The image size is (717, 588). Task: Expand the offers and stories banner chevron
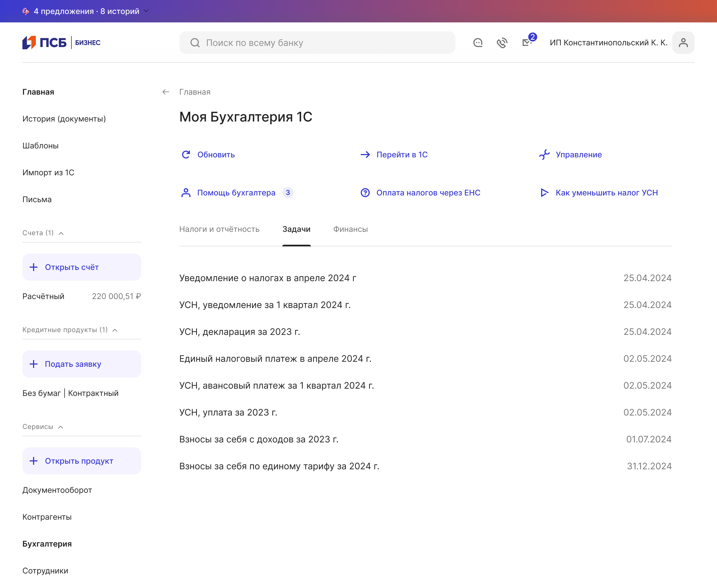tap(146, 11)
